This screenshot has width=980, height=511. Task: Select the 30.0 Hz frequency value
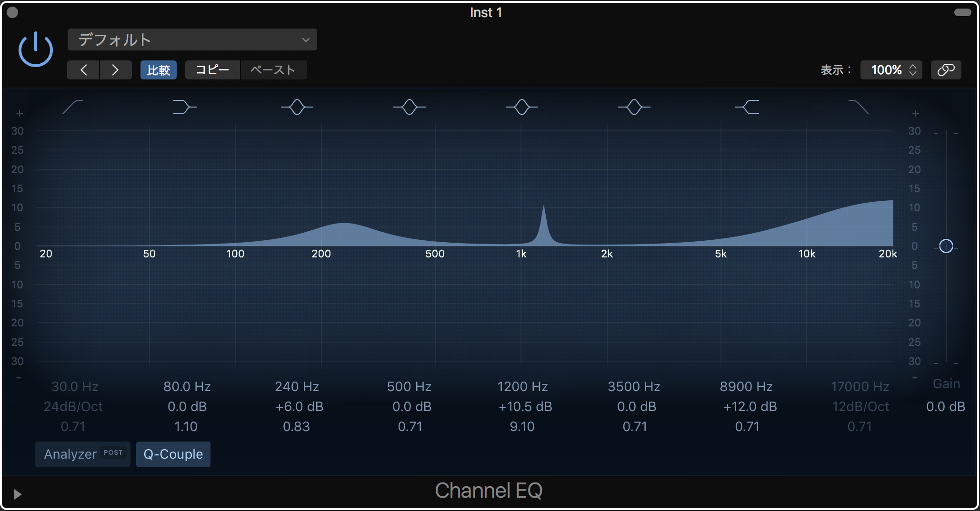pos(75,386)
